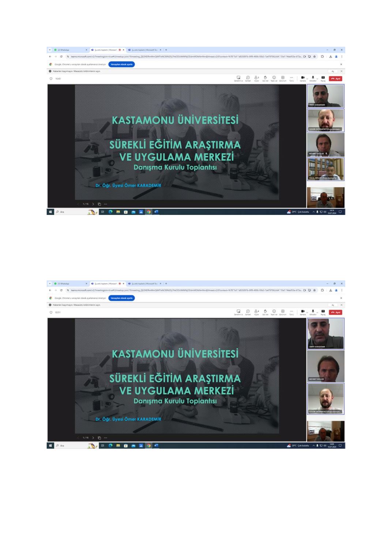Open notification center icon in the bottom screenshot

(x=340, y=446)
